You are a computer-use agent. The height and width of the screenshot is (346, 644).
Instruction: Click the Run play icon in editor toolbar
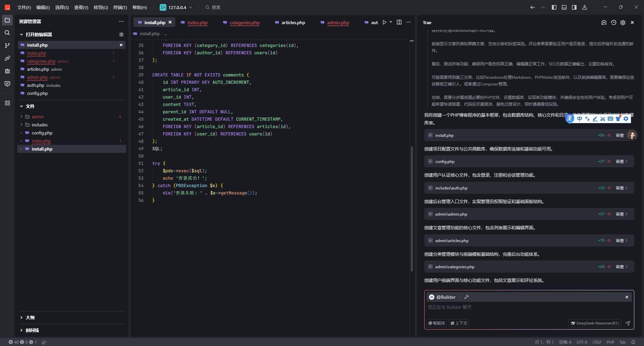pos(384,22)
